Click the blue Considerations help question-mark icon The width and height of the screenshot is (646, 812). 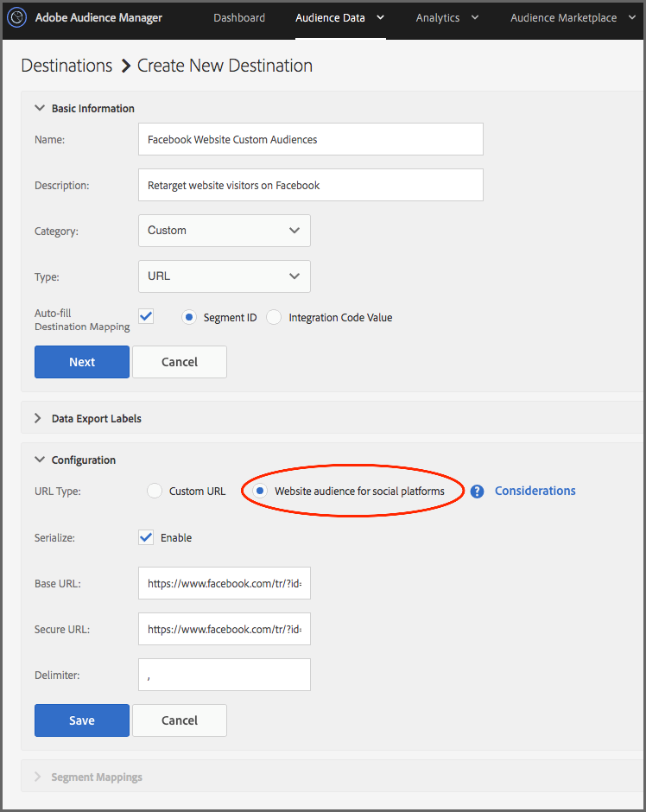coord(477,492)
